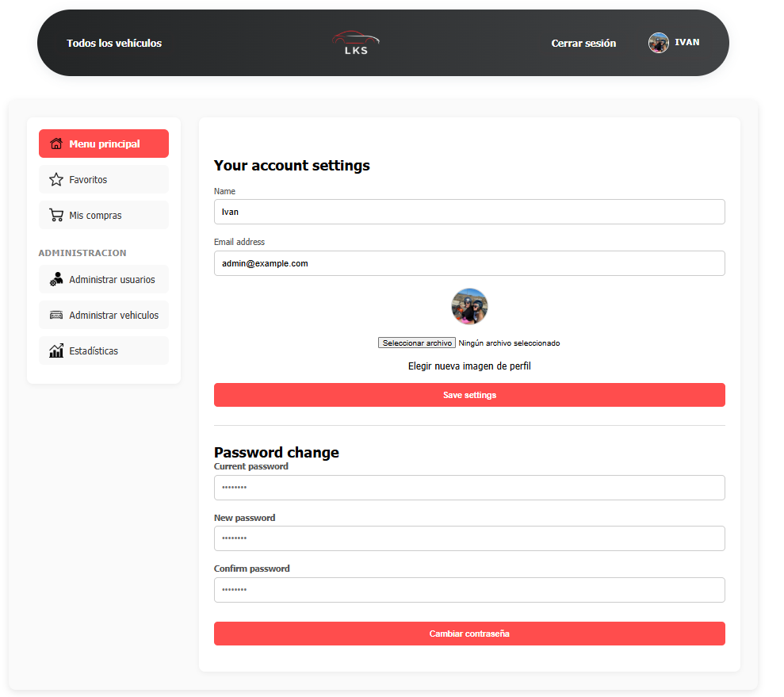Click the house icon in Menu principal

tap(56, 144)
